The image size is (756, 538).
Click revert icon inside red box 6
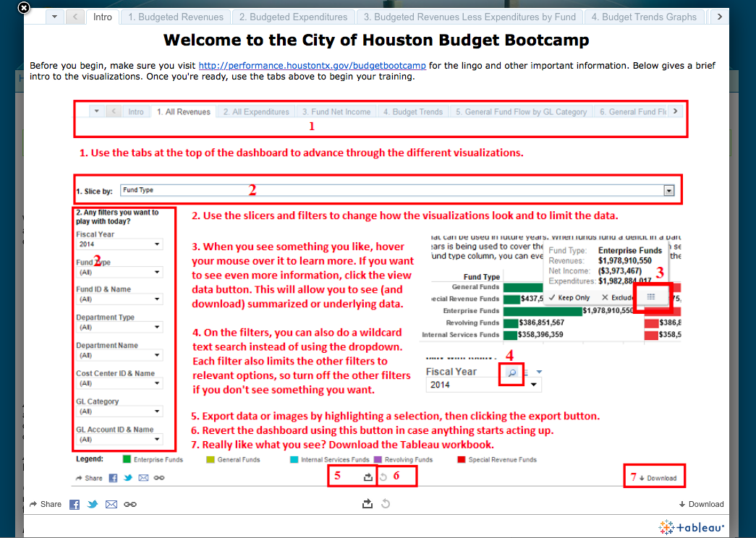pyautogui.click(x=383, y=477)
